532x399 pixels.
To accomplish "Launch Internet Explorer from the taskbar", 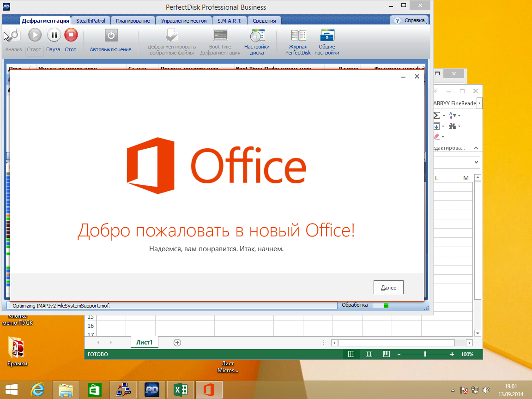I will [37, 390].
